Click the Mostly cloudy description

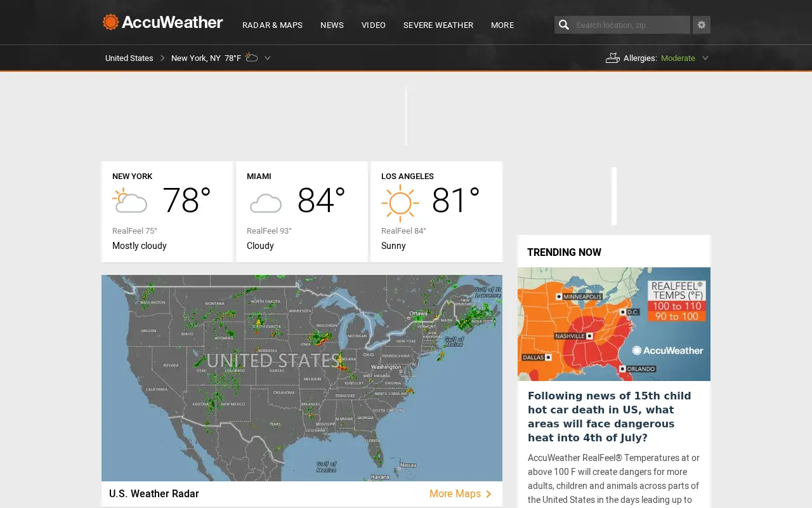pos(140,246)
